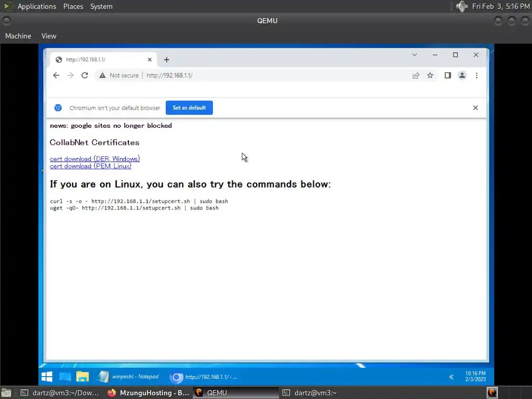Viewport: 532px width, 399px height.
Task: Click the QEMU window menu button
Action: (x=6, y=21)
